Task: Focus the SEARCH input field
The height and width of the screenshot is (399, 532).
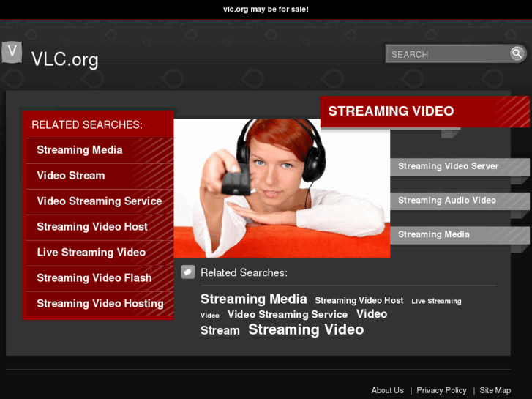Action: 448,54
